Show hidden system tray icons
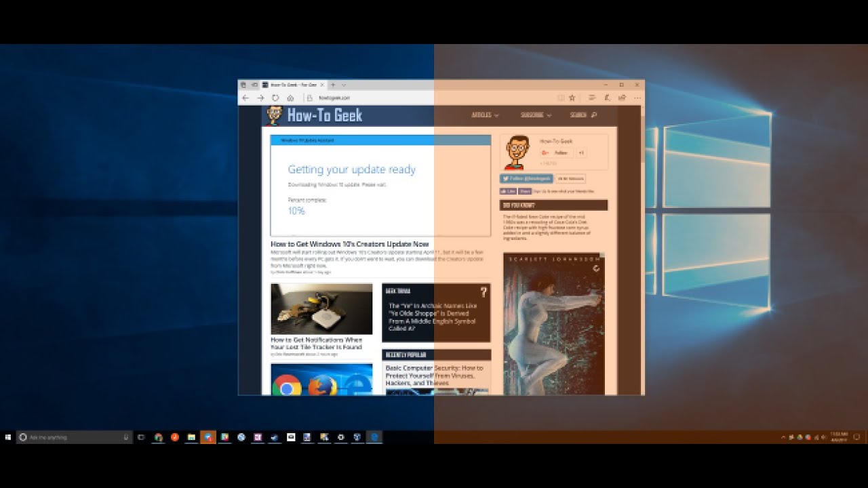 pyautogui.click(x=783, y=437)
